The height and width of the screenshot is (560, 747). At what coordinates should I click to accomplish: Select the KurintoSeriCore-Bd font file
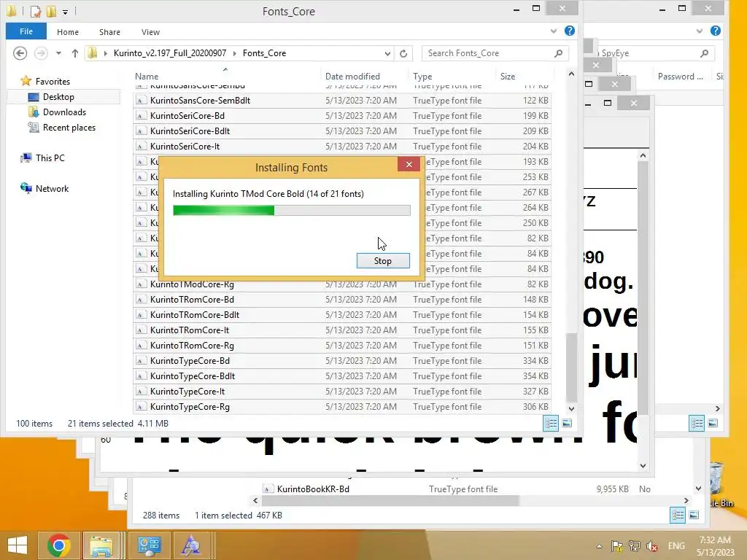342,116
